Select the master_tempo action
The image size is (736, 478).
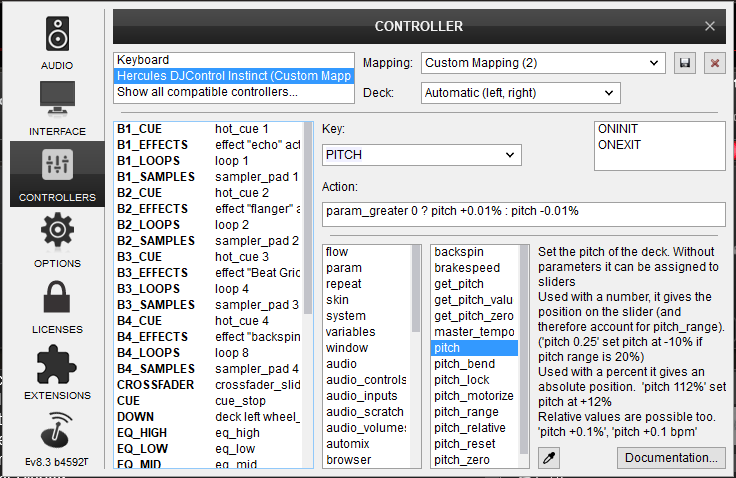[475, 332]
